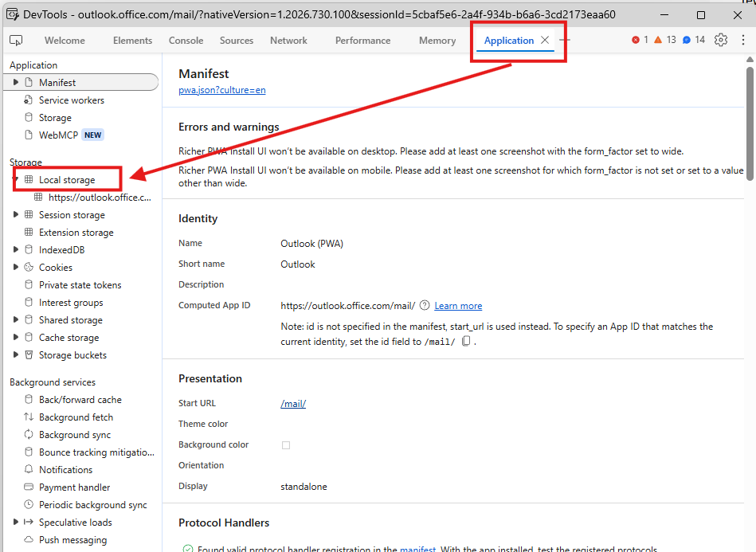The image size is (756, 552).
Task: Open Background fetch
Action: [x=76, y=417]
